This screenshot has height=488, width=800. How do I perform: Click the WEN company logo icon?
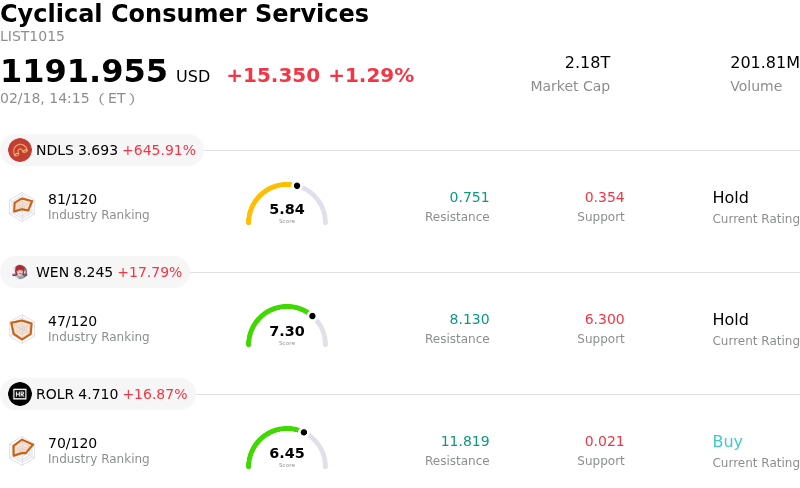tap(20, 272)
